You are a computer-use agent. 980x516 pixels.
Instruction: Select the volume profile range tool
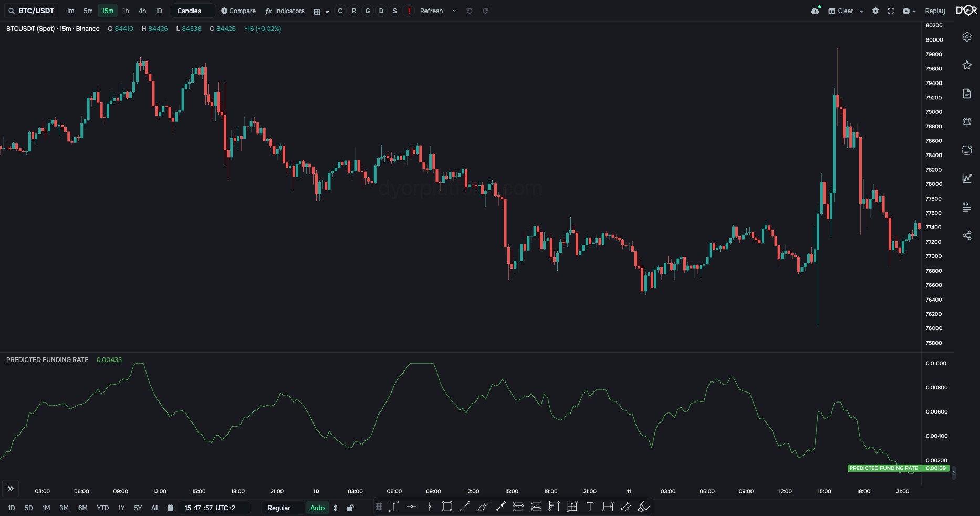coord(554,507)
